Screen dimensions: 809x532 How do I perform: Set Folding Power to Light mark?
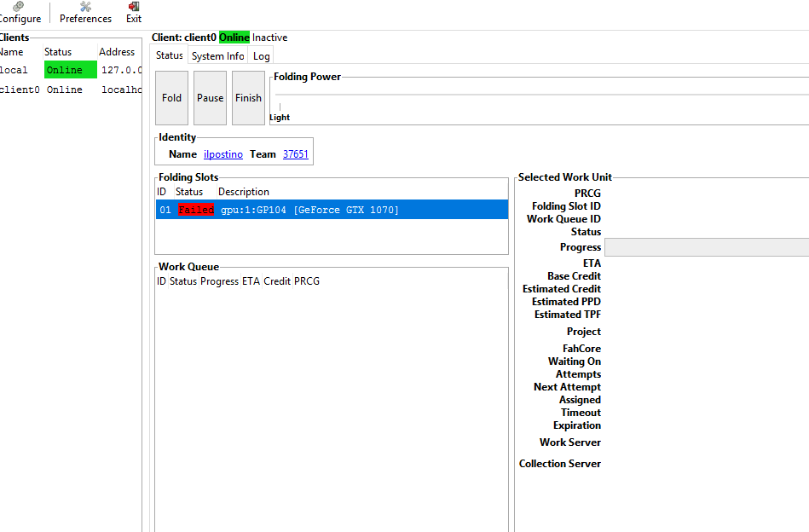280,117
